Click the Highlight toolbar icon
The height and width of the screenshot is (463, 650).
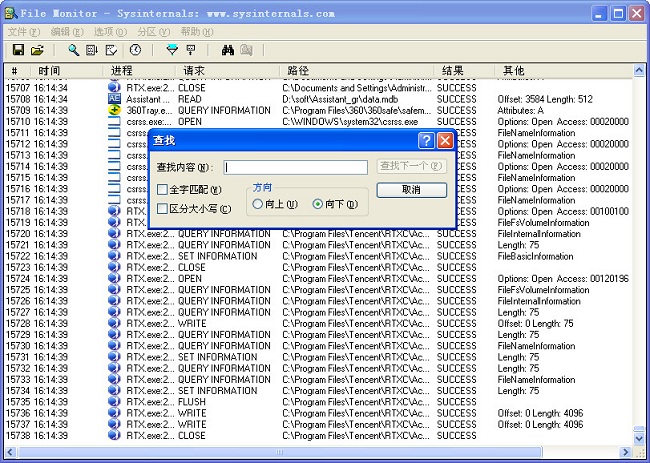[x=190, y=49]
